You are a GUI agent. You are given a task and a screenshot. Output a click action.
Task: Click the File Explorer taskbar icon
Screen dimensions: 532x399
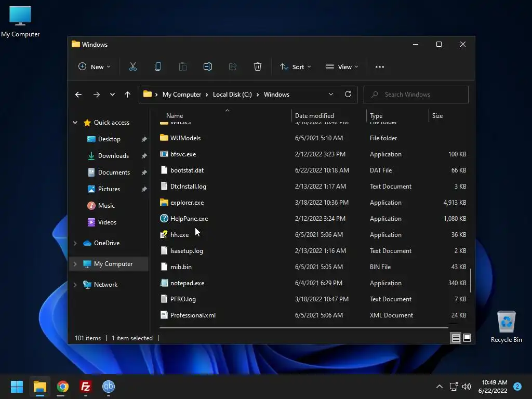[39, 387]
